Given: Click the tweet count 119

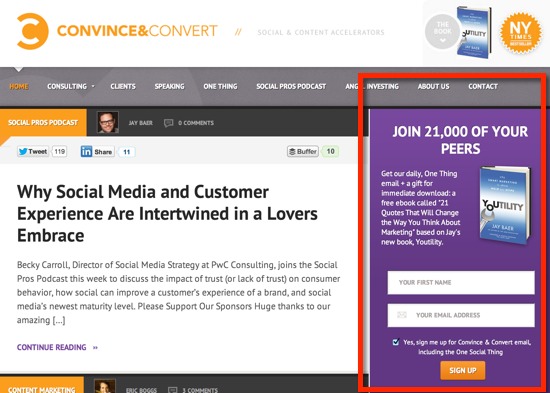Looking at the screenshot, I should pos(60,152).
